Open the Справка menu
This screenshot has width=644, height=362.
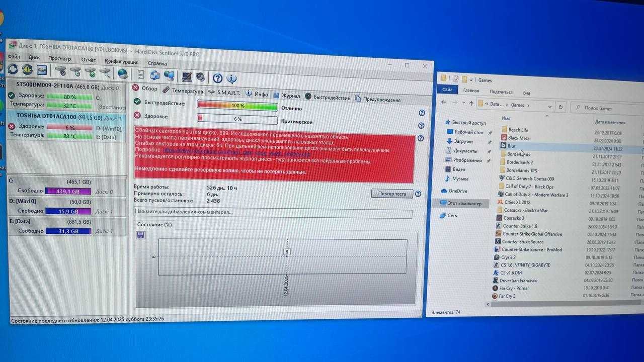pos(157,63)
